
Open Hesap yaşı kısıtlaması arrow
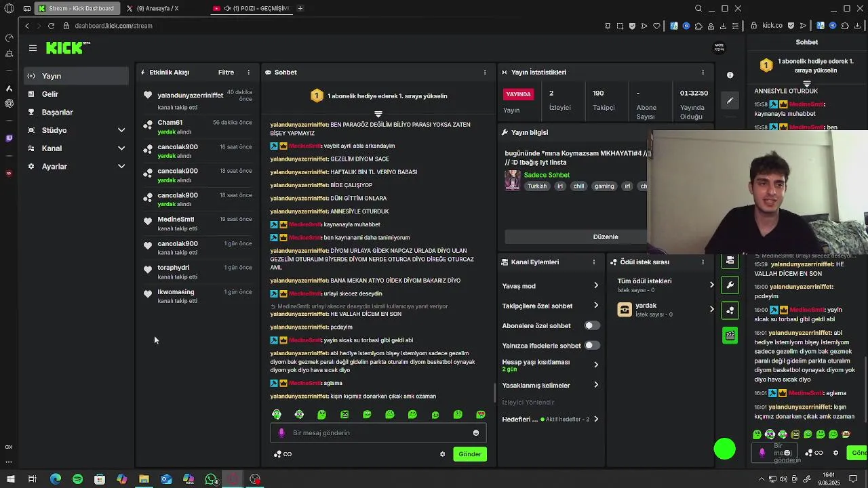[596, 365]
